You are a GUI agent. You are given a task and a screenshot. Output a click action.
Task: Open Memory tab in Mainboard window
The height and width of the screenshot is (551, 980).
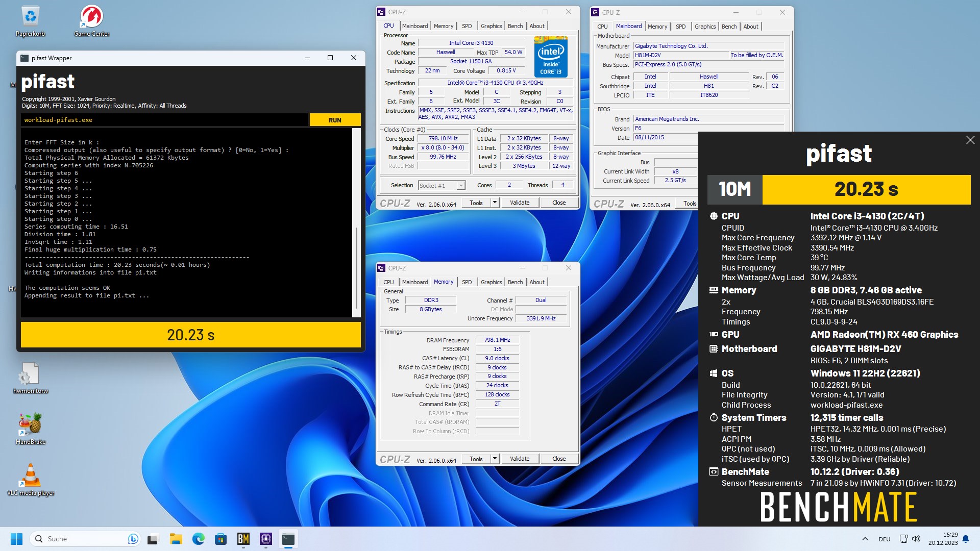[x=657, y=27]
